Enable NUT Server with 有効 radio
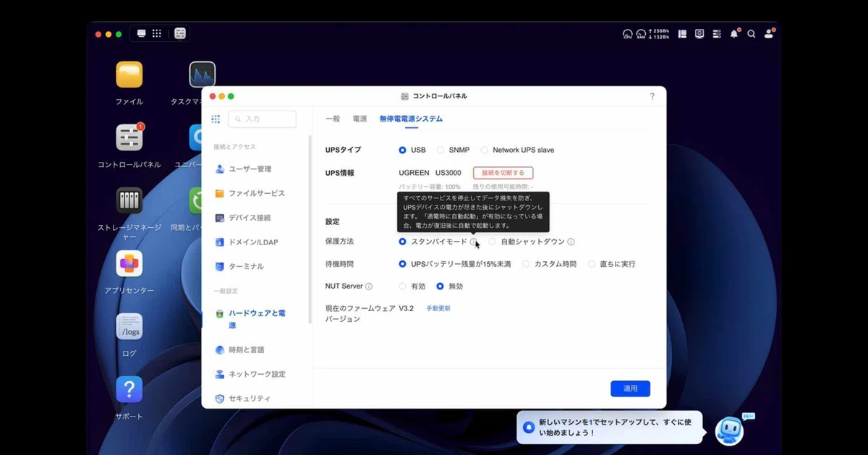This screenshot has height=455, width=868. (403, 286)
